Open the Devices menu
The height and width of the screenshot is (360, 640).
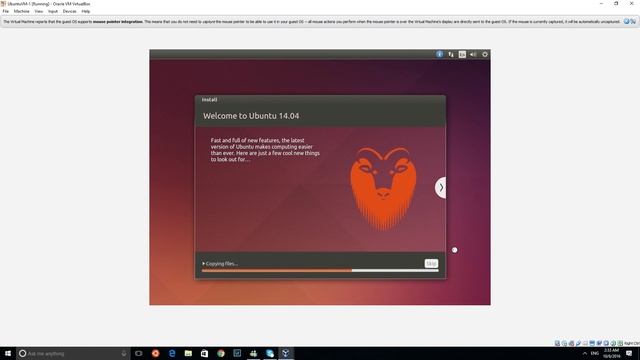point(69,11)
